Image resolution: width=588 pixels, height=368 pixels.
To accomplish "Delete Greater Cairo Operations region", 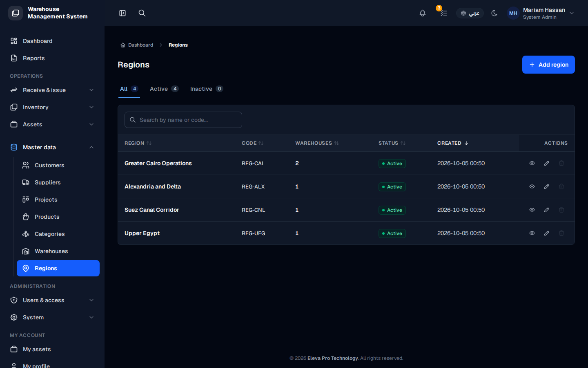I will (561, 163).
